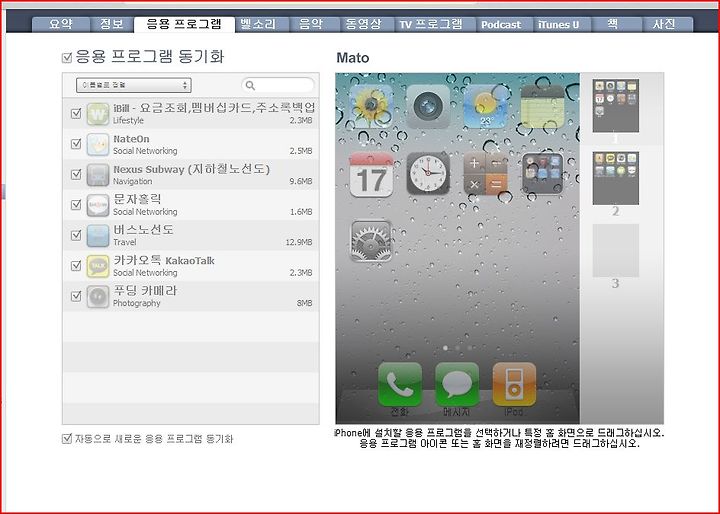This screenshot has height=514, width=720.
Task: Click the iBill app name text
Action: click(214, 107)
